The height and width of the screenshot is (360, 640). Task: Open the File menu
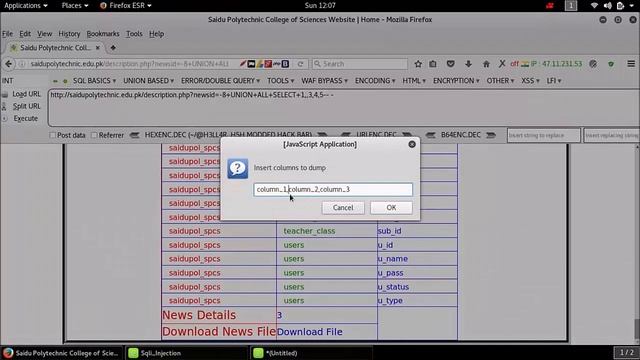[x=7, y=34]
